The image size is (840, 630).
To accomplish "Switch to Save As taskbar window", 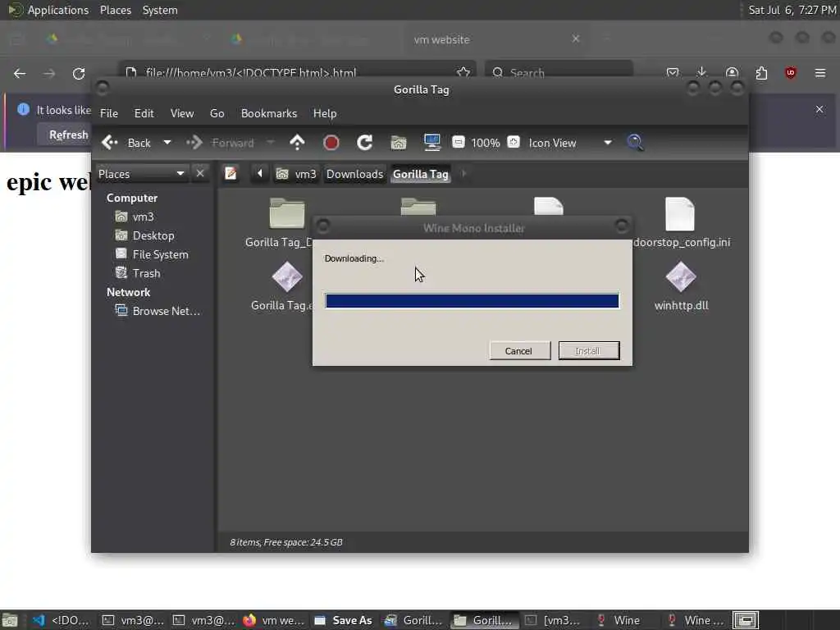I will pos(344,620).
